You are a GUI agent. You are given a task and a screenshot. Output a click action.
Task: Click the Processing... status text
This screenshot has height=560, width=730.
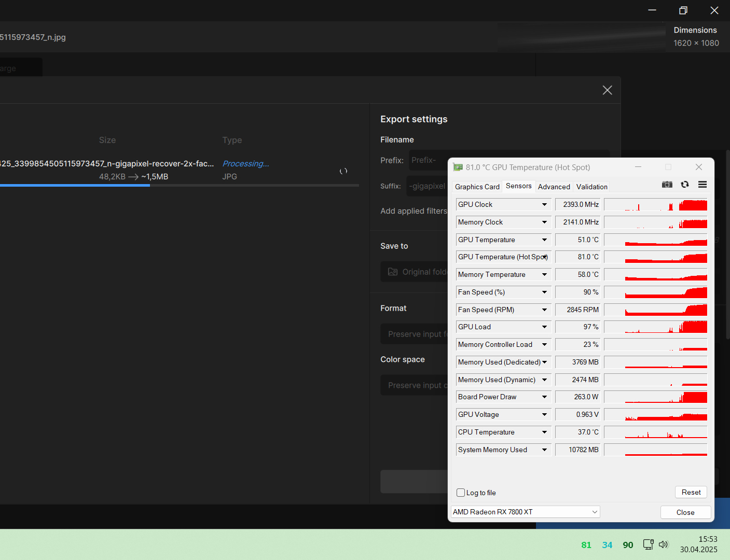pyautogui.click(x=246, y=163)
